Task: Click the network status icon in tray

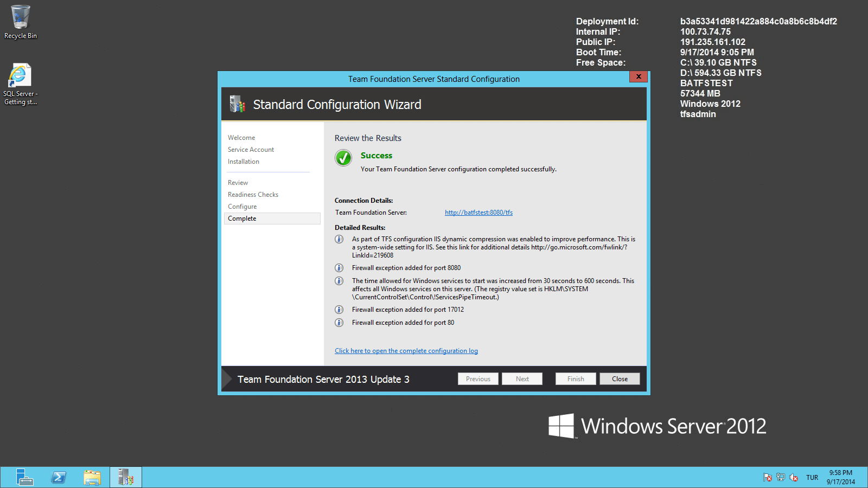Action: click(x=781, y=477)
